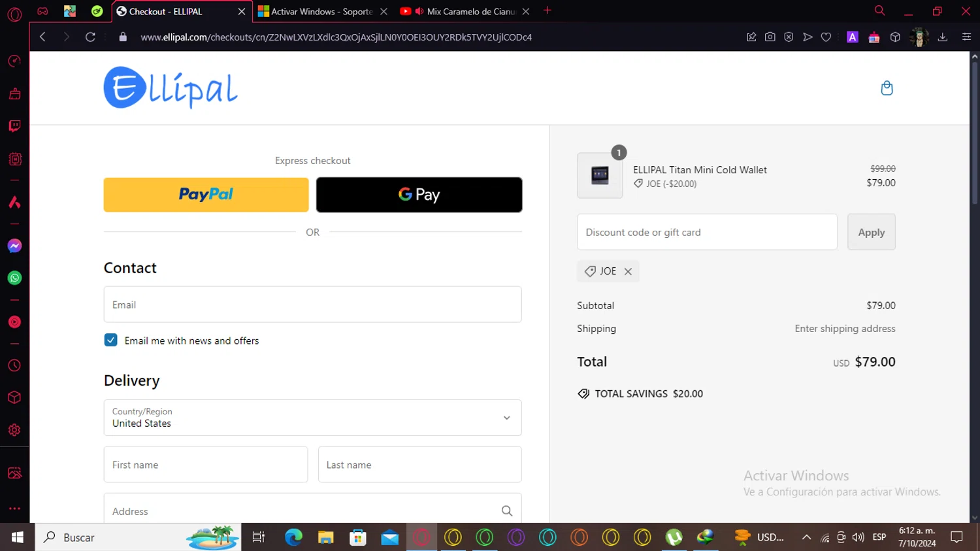Go back to the previous page
Screen dimensions: 980x551
(x=43, y=37)
